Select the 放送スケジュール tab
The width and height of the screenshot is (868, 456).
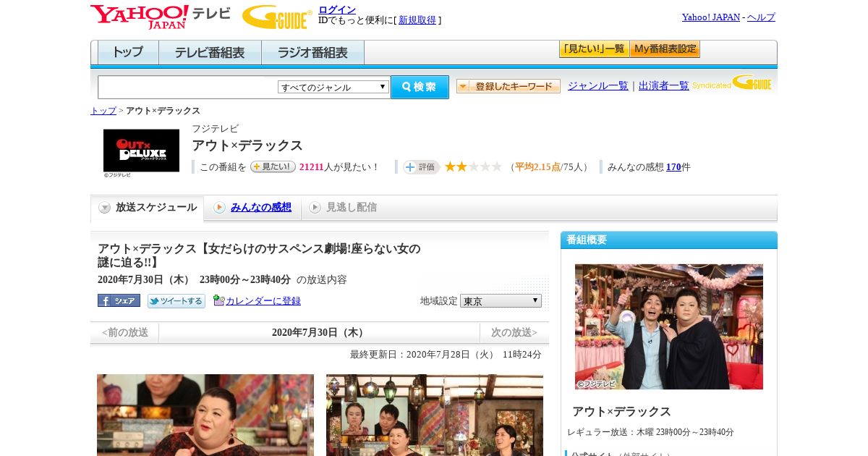[148, 208]
